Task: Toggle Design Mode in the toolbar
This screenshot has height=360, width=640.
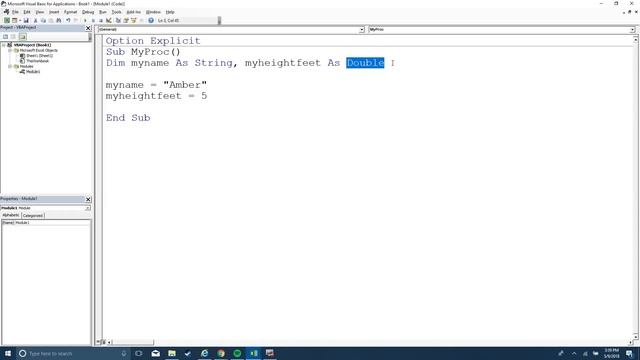Action: tap(109, 20)
